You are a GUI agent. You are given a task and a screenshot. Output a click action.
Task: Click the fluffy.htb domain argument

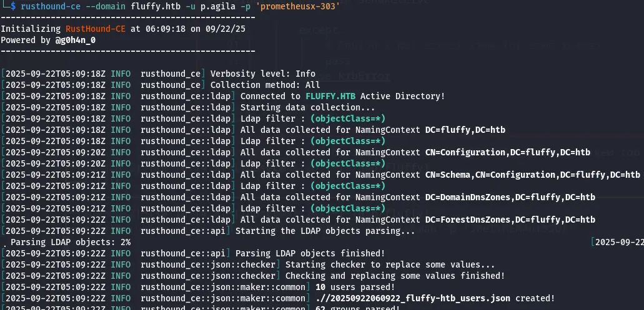[x=156, y=6]
